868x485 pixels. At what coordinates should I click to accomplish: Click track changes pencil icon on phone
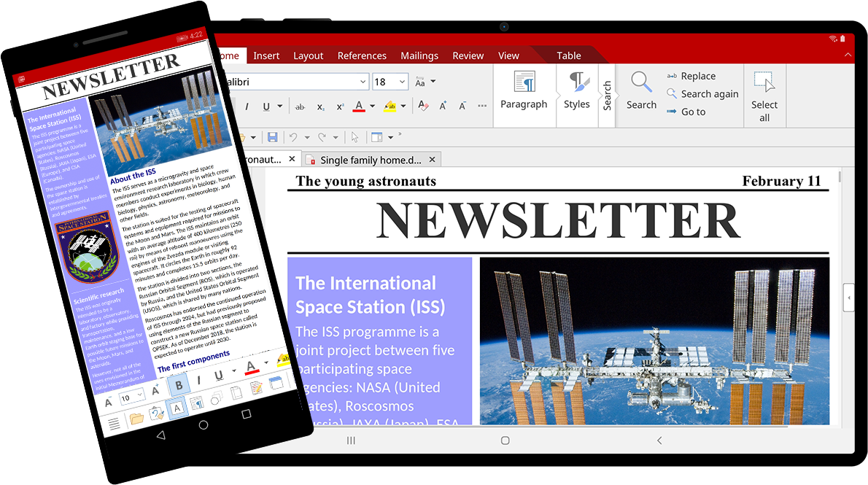point(256,387)
